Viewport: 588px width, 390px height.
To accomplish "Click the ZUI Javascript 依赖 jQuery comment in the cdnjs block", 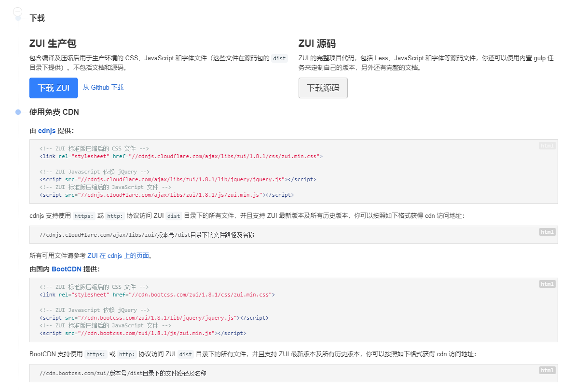I will coord(95,172).
